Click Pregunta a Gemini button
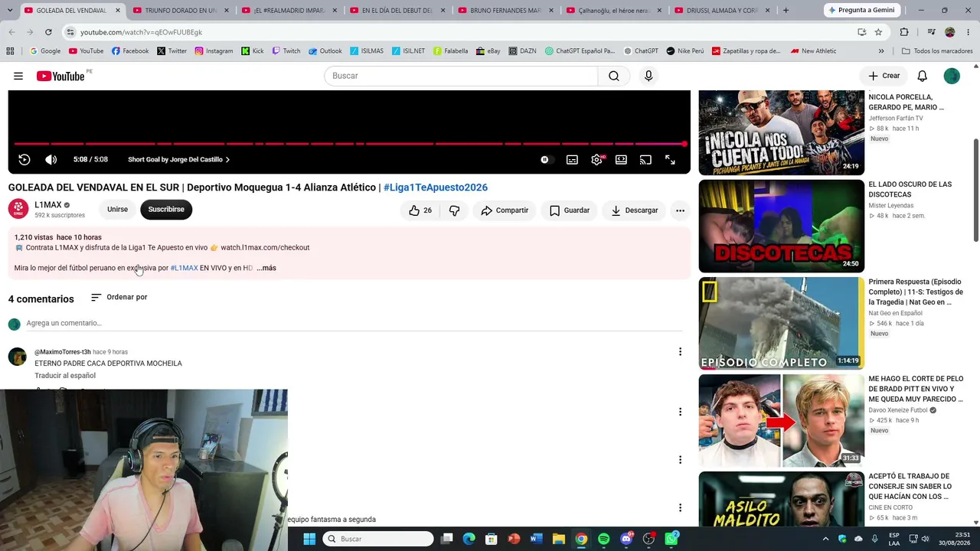Viewport: 980px width, 551px height. [x=861, y=11]
